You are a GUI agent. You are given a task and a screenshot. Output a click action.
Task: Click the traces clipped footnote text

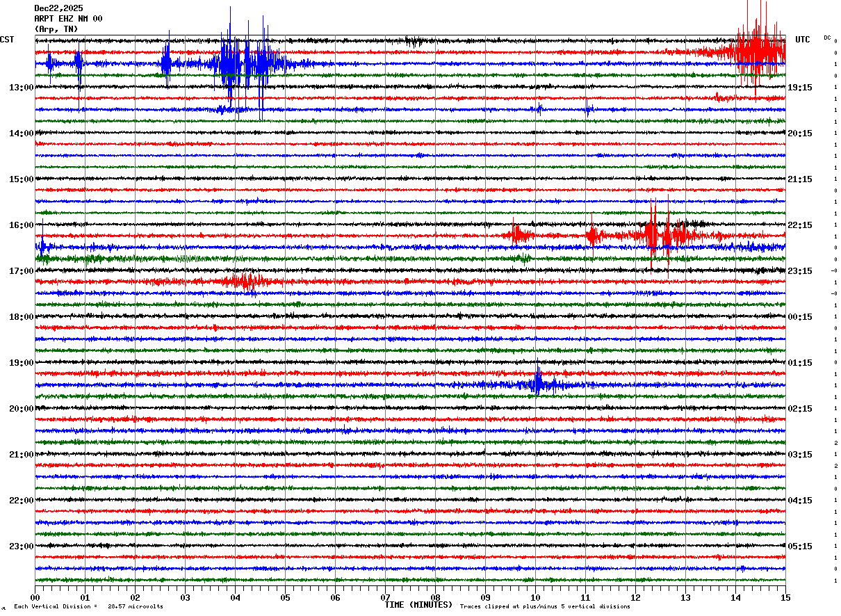click(x=545, y=607)
